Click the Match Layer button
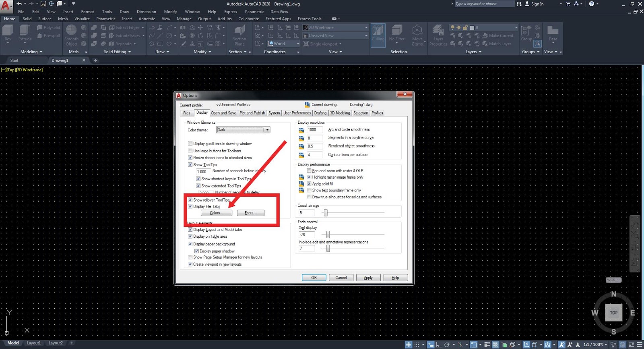The height and width of the screenshot is (349, 644). pos(497,44)
